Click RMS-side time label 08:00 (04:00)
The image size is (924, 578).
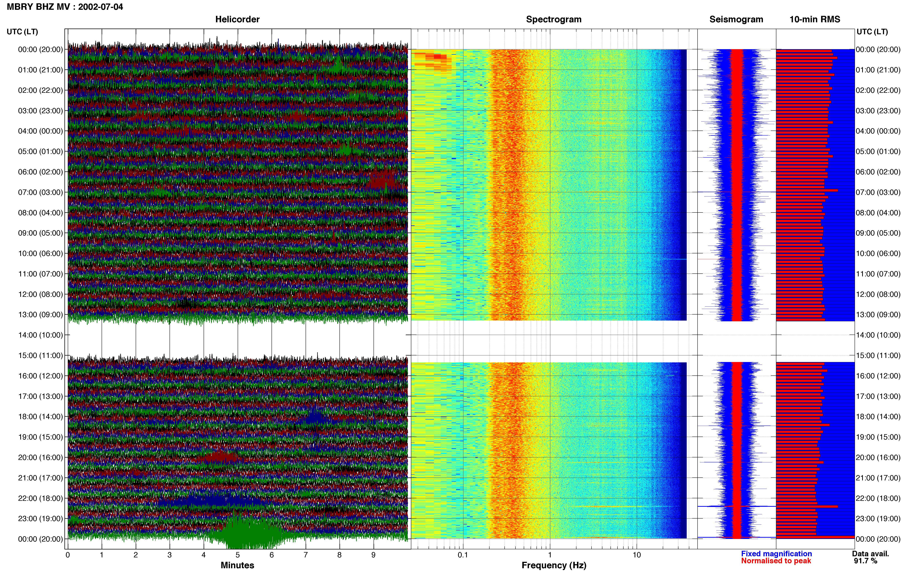[878, 213]
